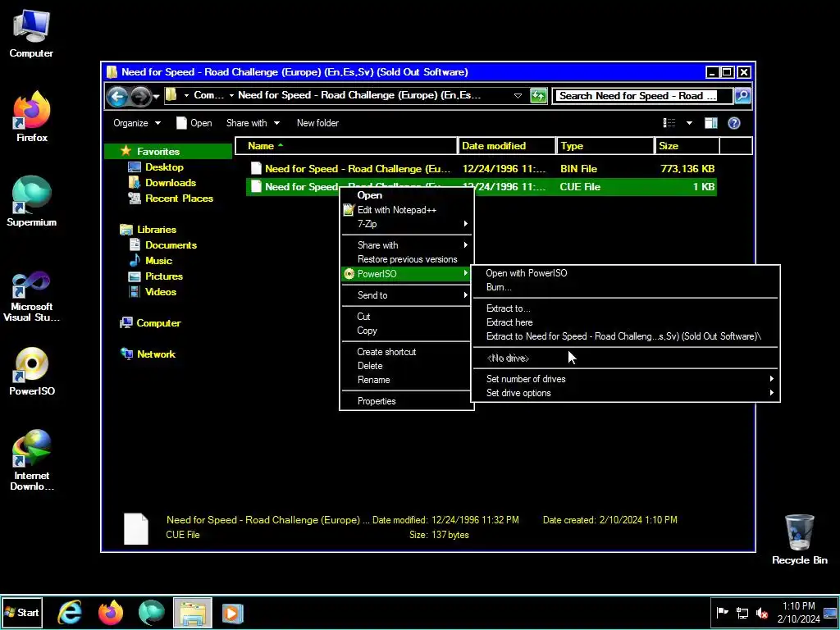Viewport: 840px width, 630px height.
Task: Open Internet Explorer from the taskbar
Action: [x=70, y=612]
